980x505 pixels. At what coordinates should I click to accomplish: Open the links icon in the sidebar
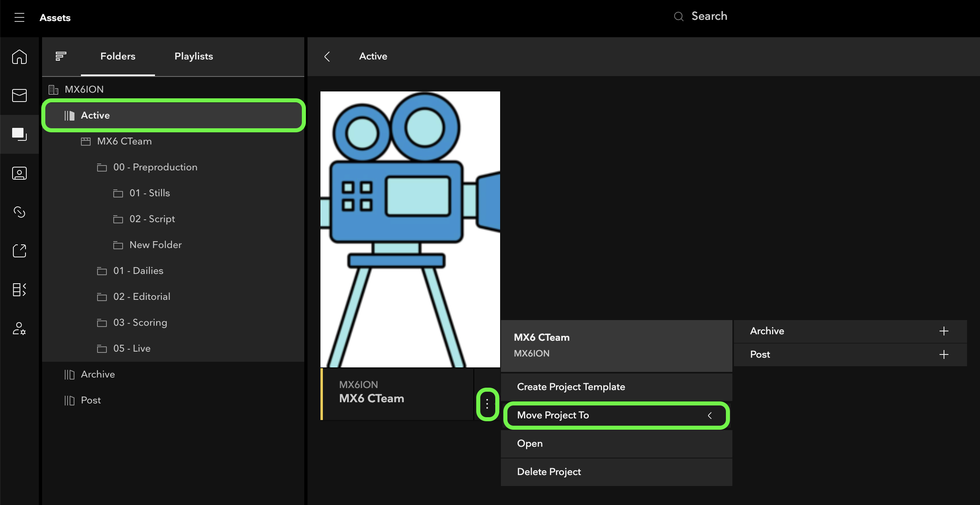tap(19, 212)
